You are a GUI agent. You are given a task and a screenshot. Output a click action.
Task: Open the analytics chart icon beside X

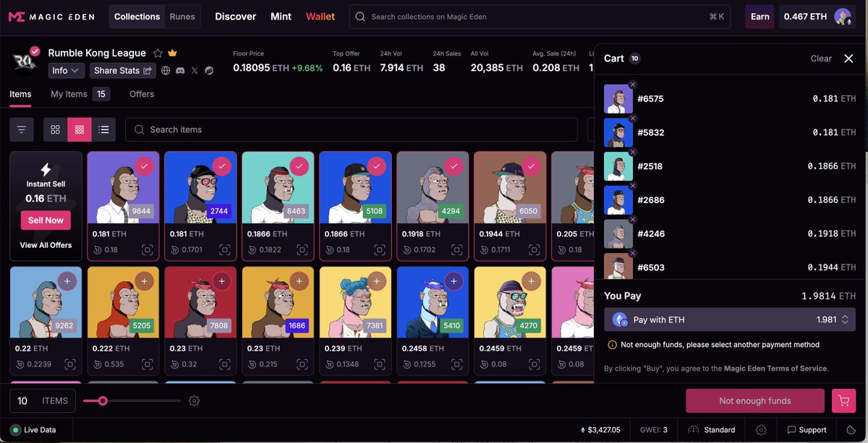[x=209, y=71]
